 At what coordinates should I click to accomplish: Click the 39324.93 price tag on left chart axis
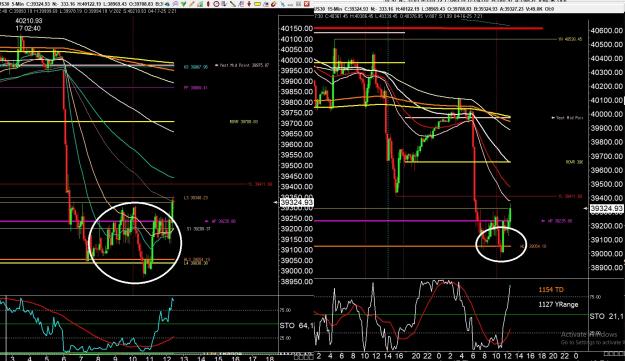coord(297,203)
